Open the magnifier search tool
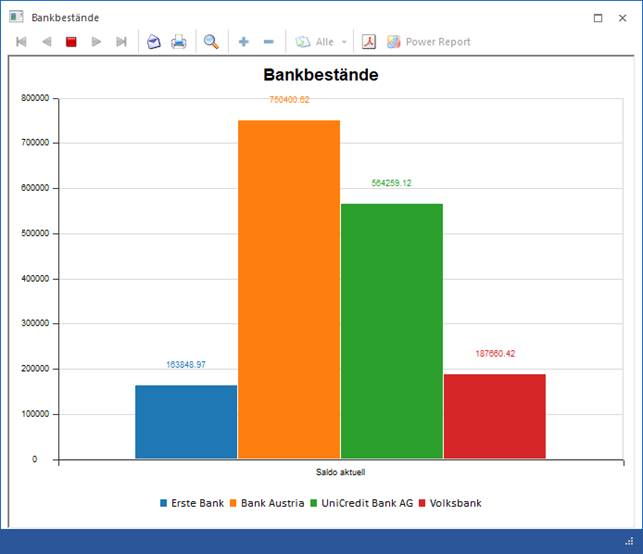The image size is (643, 554). [211, 42]
